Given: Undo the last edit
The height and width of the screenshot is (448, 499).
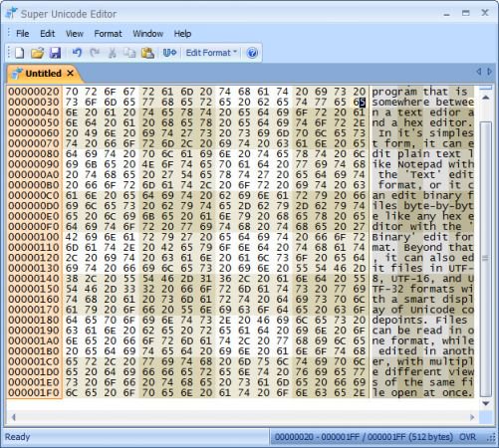Looking at the screenshot, I should 77,53.
